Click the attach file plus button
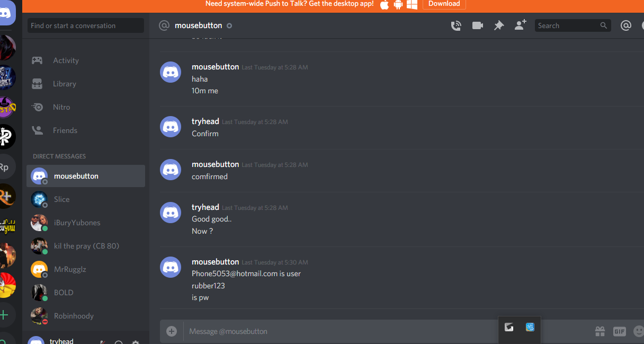The height and width of the screenshot is (344, 644). pos(172,331)
